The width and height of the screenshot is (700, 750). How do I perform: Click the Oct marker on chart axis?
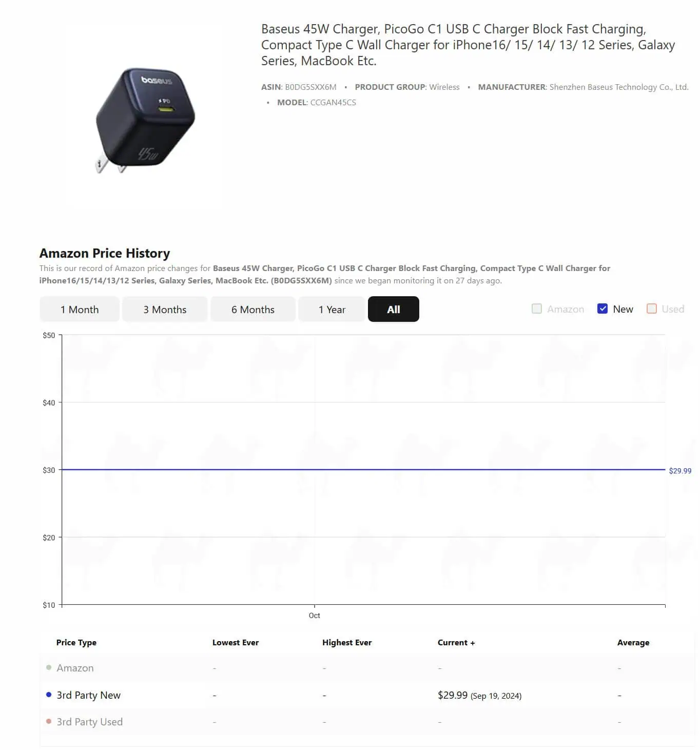(315, 616)
